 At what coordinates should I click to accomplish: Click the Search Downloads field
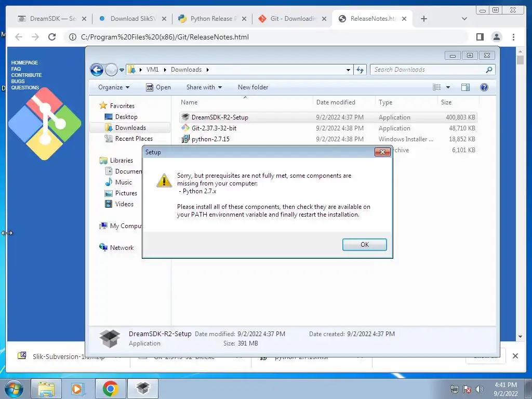click(x=433, y=70)
